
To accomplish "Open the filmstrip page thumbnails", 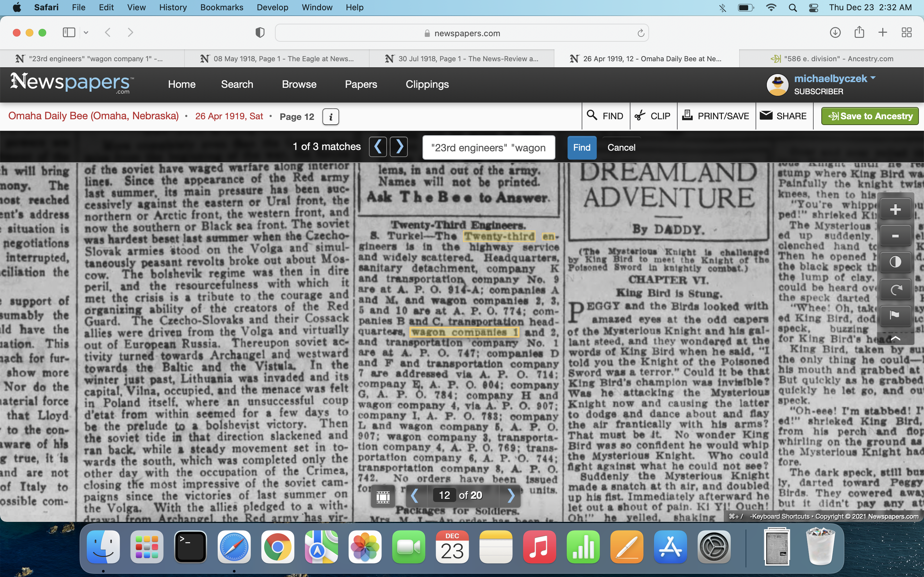I will click(x=383, y=496).
